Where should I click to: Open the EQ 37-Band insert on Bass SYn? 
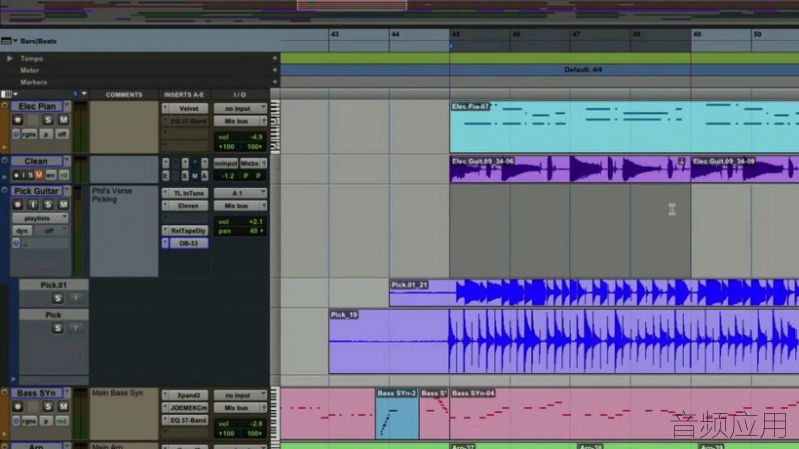coord(189,420)
